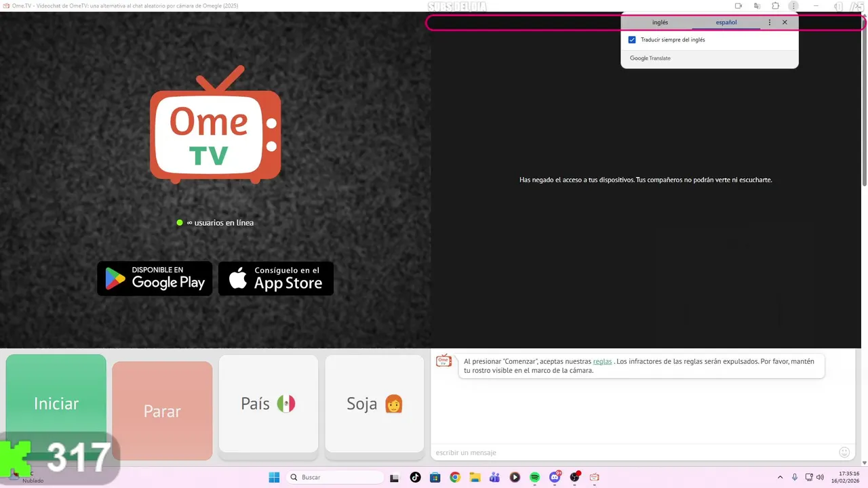Select the español tab in the translate popup
The height and width of the screenshot is (488, 868).
(726, 22)
